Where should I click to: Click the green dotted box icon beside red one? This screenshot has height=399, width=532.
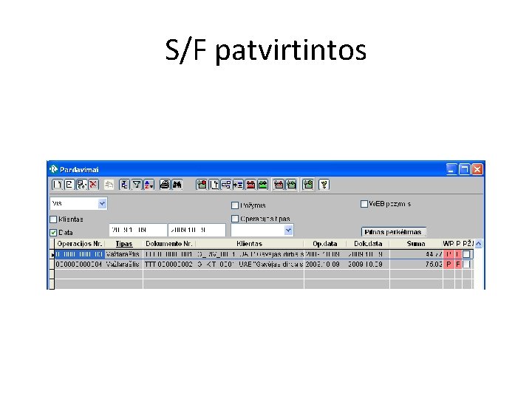pyautogui.click(x=291, y=185)
